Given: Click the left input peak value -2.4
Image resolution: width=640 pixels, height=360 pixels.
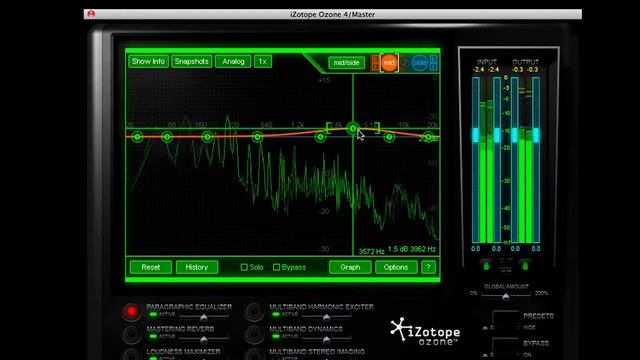Looking at the screenshot, I should [x=478, y=70].
